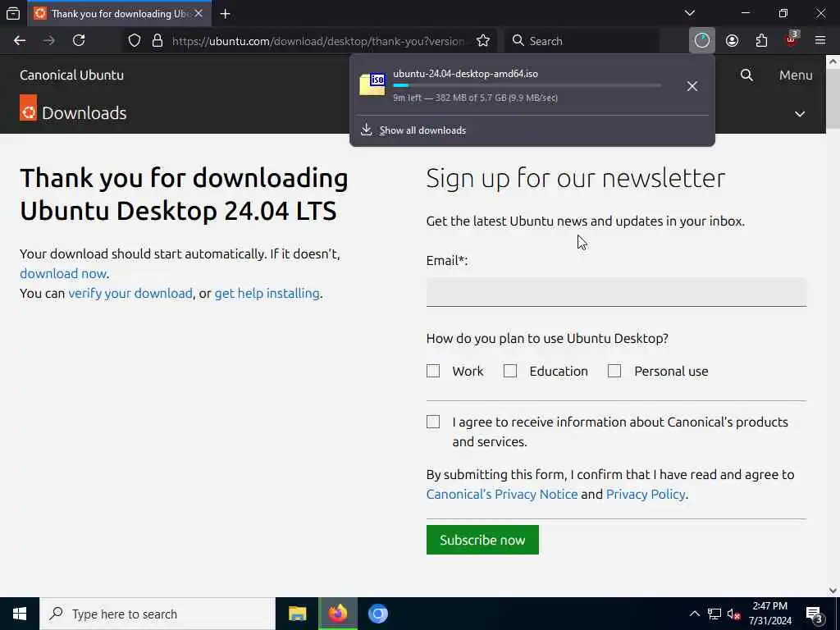This screenshot has height=630, width=840.
Task: Open the Windows Start menu
Action: click(20, 614)
